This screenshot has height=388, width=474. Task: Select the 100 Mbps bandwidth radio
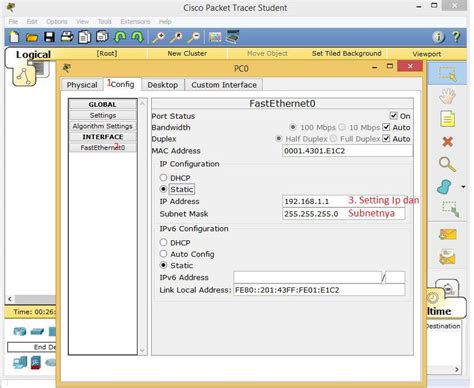[x=293, y=127]
